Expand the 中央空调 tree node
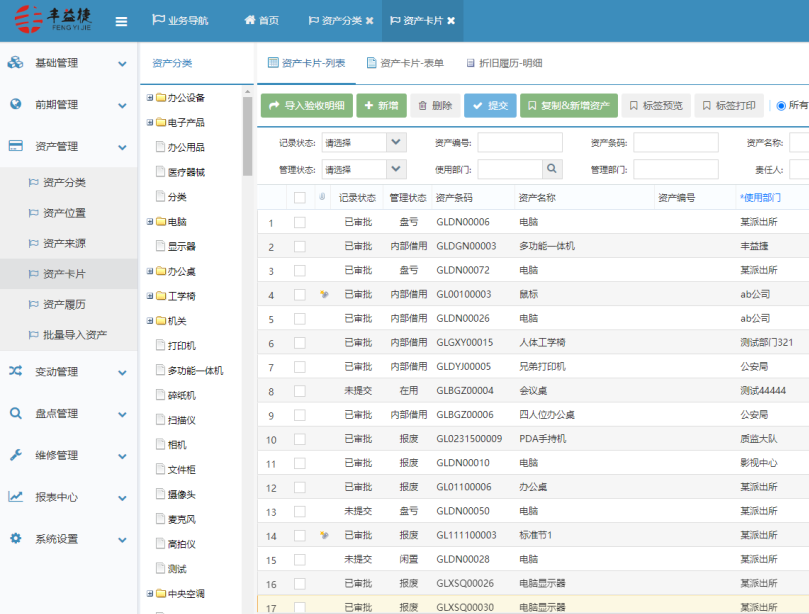This screenshot has width=809, height=614. (150, 593)
